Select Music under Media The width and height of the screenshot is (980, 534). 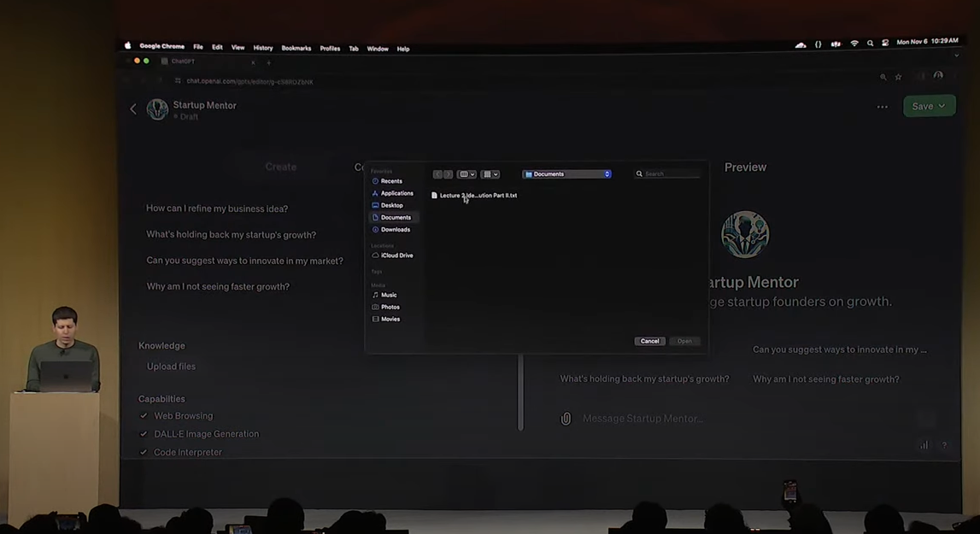[388, 295]
